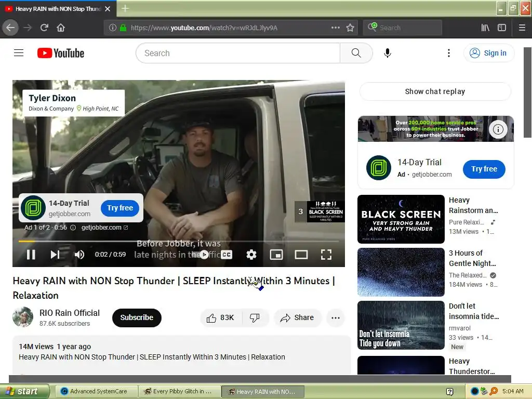The image size is (532, 399).
Task: Click the upcoming-video preview thumbnail in the player
Action: pyautogui.click(x=326, y=212)
